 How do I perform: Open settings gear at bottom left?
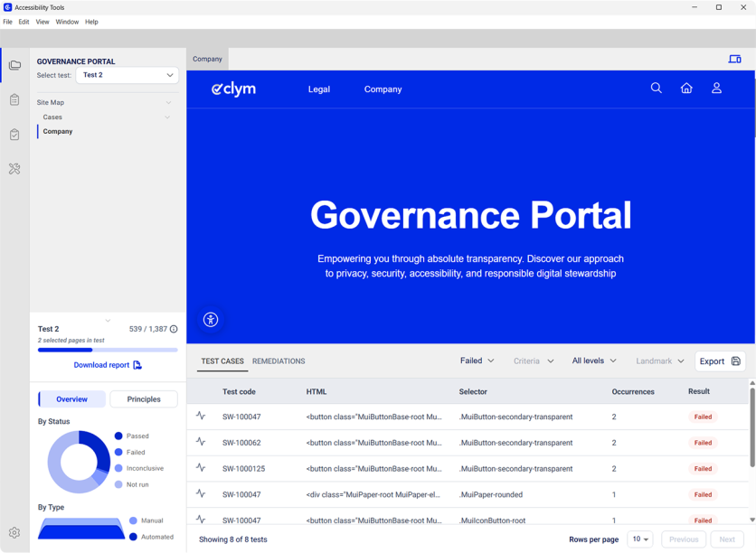pos(14,533)
